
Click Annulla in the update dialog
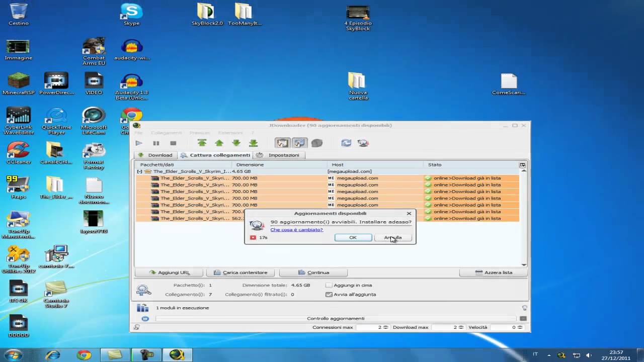click(393, 237)
